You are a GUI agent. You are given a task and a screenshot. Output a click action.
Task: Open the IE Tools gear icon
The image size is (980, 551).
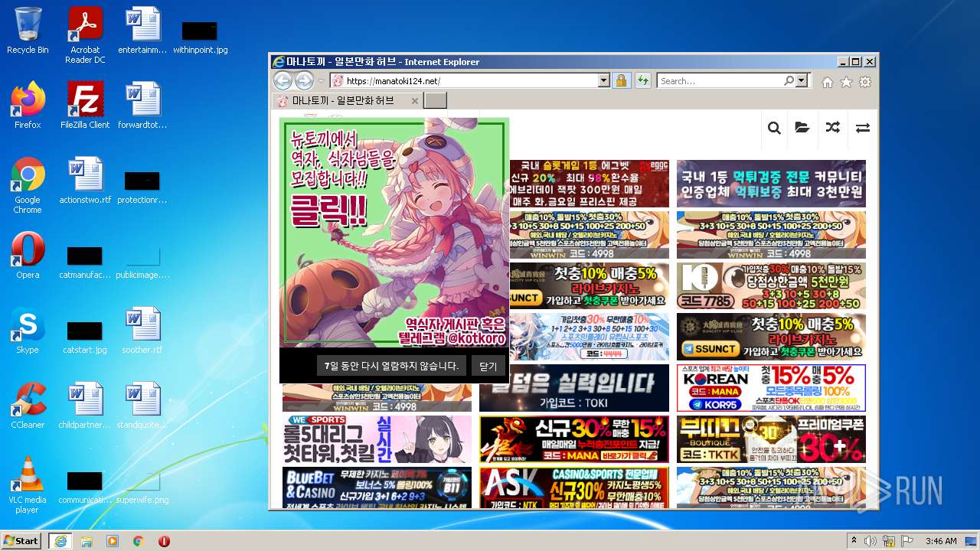click(x=865, y=81)
